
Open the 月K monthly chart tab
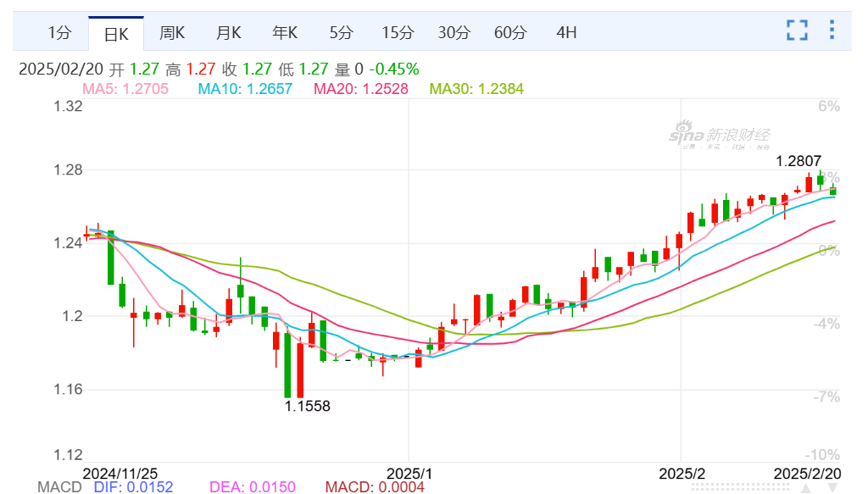[229, 33]
